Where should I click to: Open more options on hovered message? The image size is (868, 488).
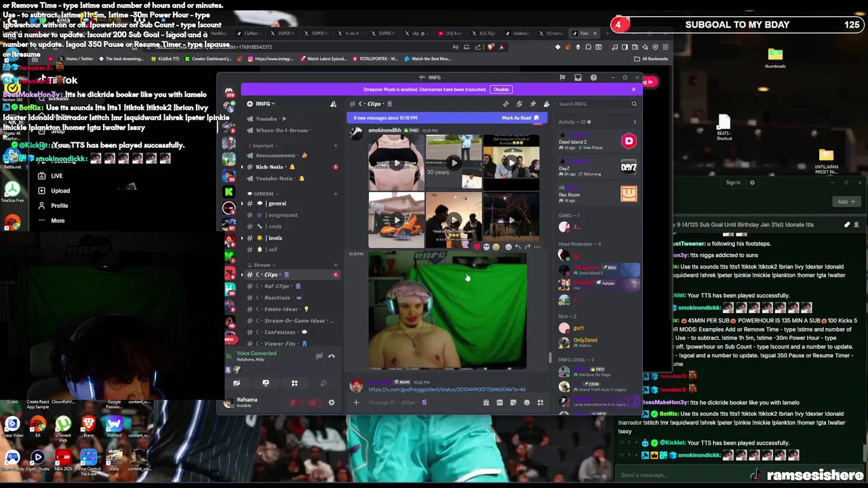point(537,247)
